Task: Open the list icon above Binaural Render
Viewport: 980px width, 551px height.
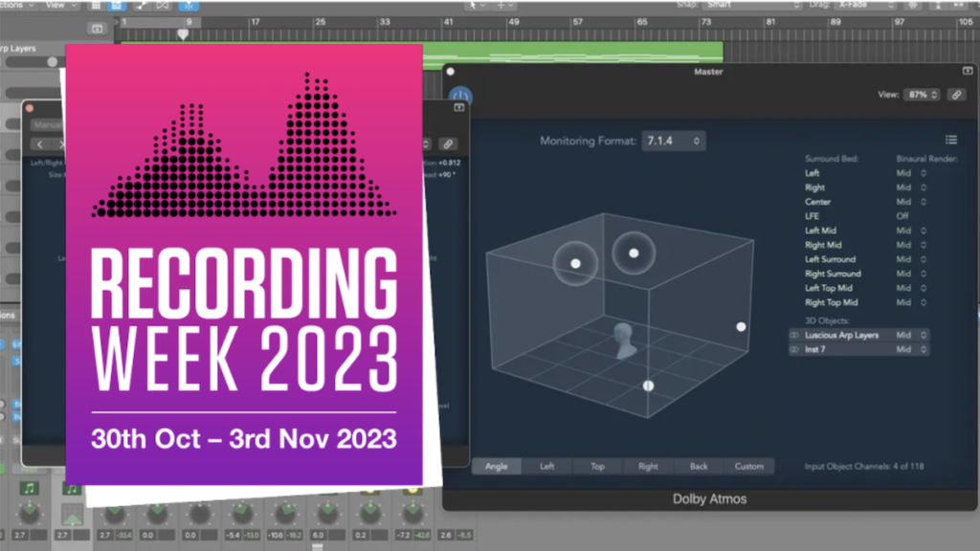Action: (x=951, y=140)
